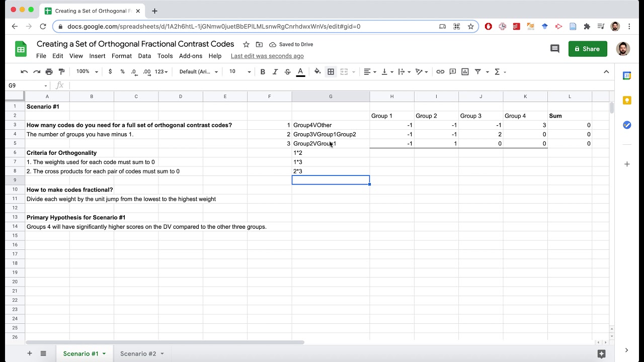Open horizontal align dropdown
644x362 pixels.
(x=370, y=72)
